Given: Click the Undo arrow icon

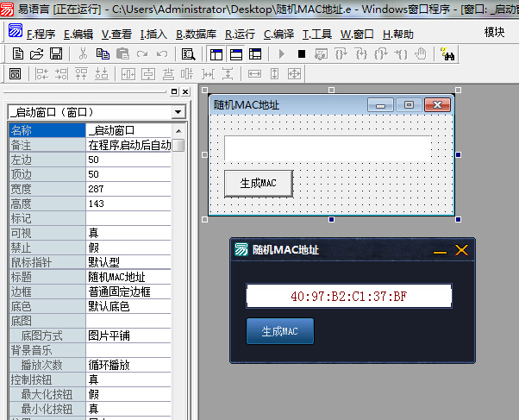Looking at the screenshot, I should [162, 54].
